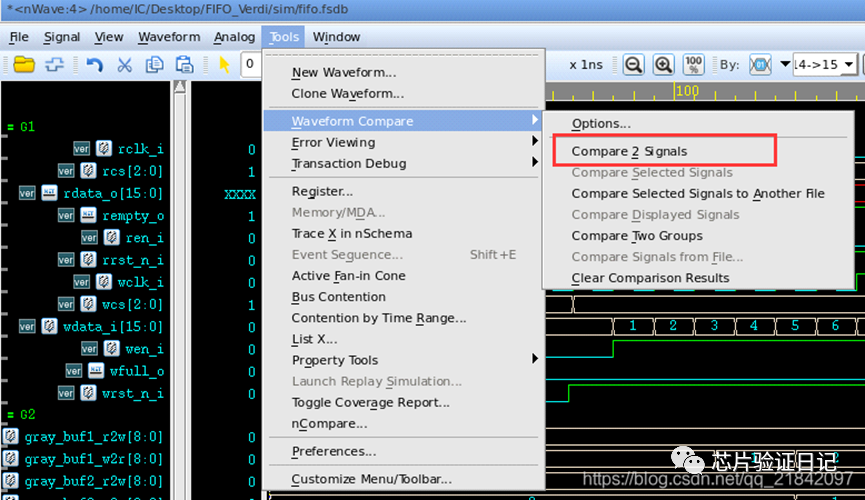Click signal type icon beside rclk_i
Viewport: 865px width, 500px height.
coord(104,148)
